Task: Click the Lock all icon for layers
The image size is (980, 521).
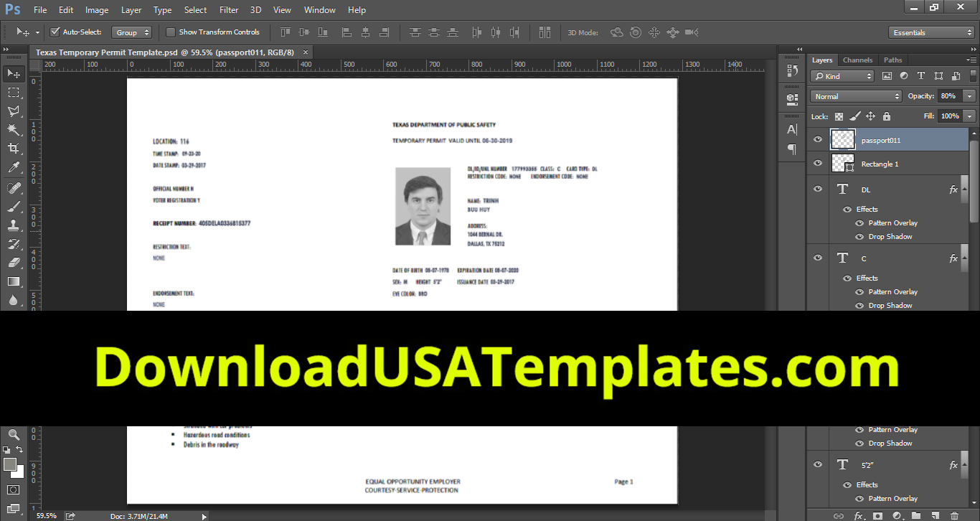Action: 887,116
